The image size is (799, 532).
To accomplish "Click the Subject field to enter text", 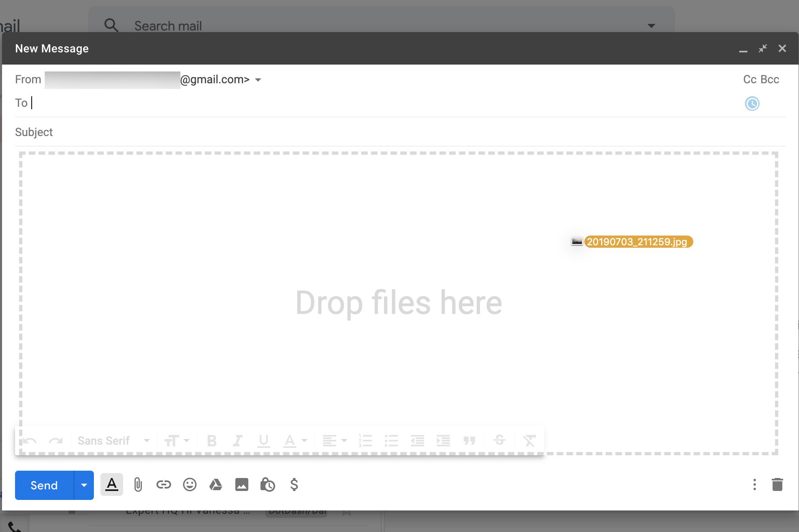I will 399,132.
